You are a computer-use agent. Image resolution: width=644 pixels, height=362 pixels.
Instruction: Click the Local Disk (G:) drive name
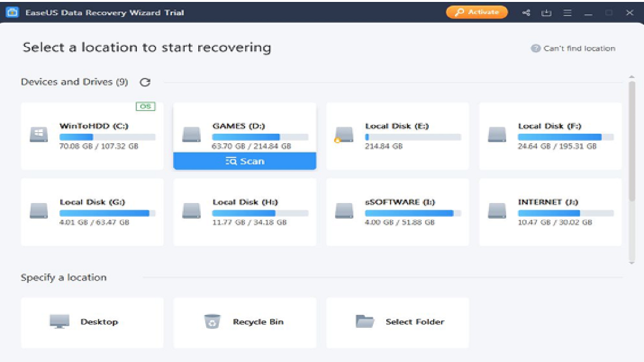pos(92,202)
